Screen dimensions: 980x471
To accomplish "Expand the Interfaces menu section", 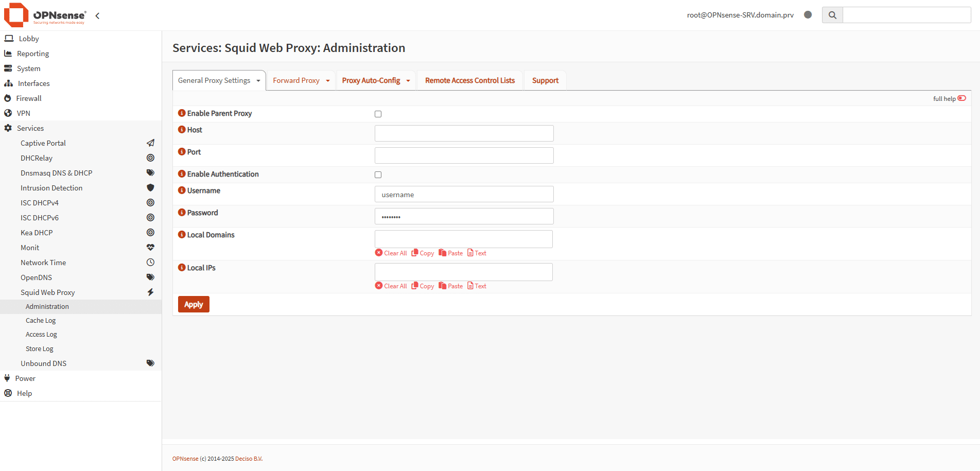I will tap(81, 83).
